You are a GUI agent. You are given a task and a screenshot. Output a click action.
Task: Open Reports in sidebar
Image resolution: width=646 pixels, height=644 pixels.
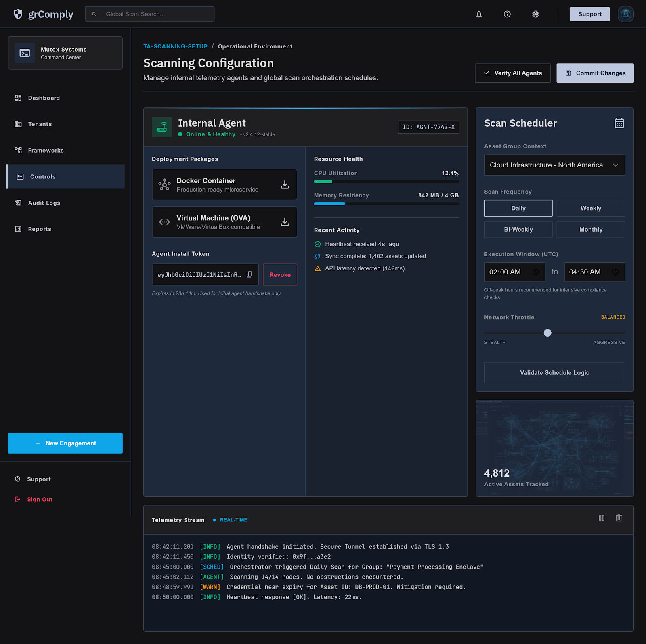[x=65, y=229]
